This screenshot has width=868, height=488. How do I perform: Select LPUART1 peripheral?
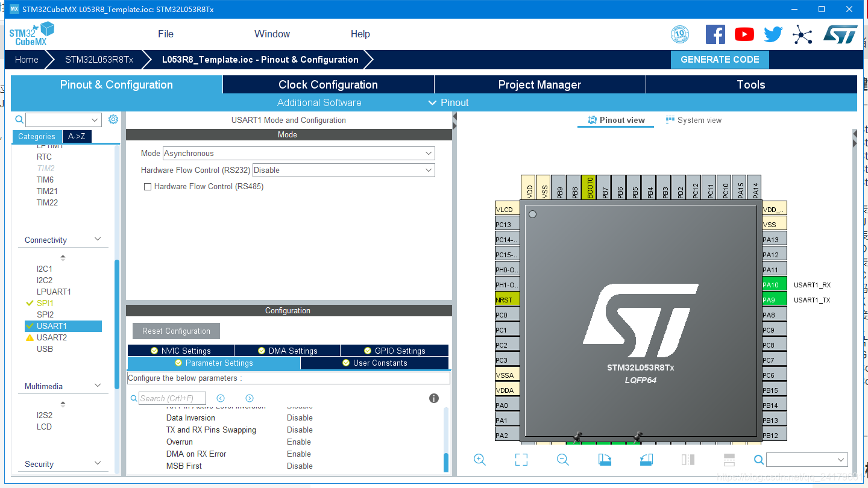pos(54,292)
